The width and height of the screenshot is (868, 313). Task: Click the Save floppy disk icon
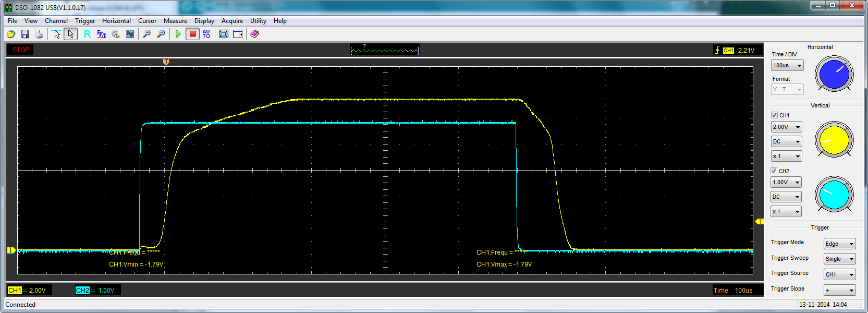click(25, 34)
